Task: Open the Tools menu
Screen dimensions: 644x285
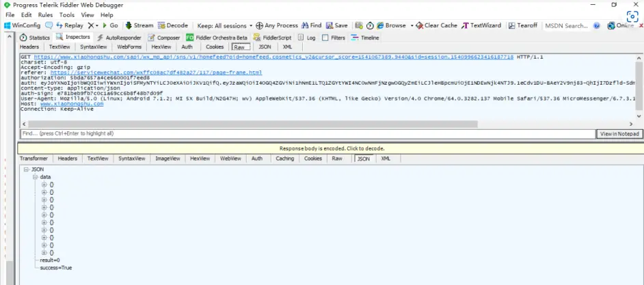Action: pos(67,15)
